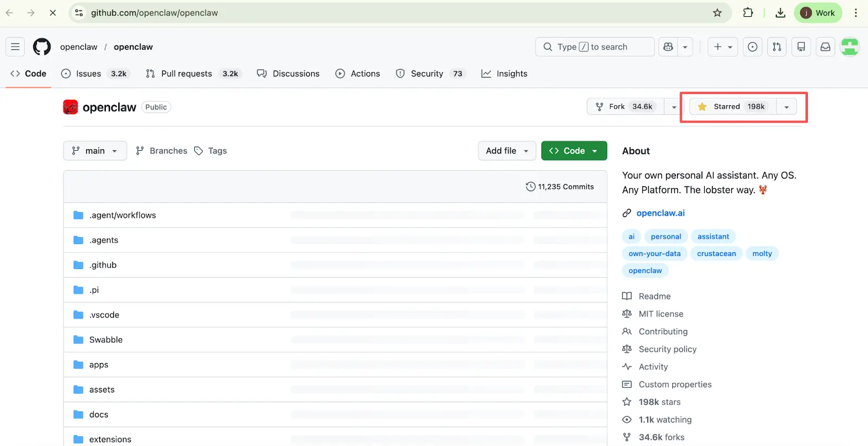This screenshot has height=446, width=868.
Task: Open the .agent/workflows folder
Action: point(123,215)
